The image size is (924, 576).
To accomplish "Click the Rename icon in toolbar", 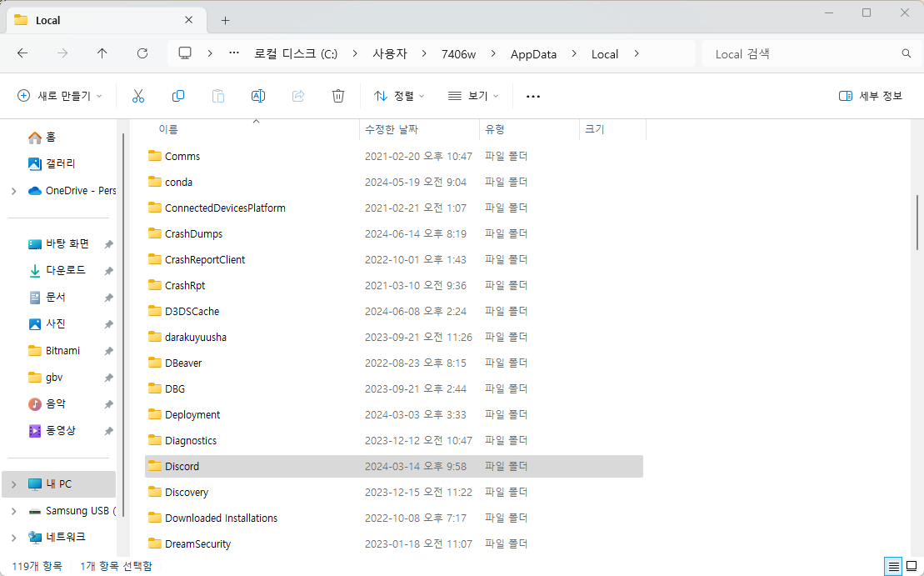I will [x=258, y=96].
